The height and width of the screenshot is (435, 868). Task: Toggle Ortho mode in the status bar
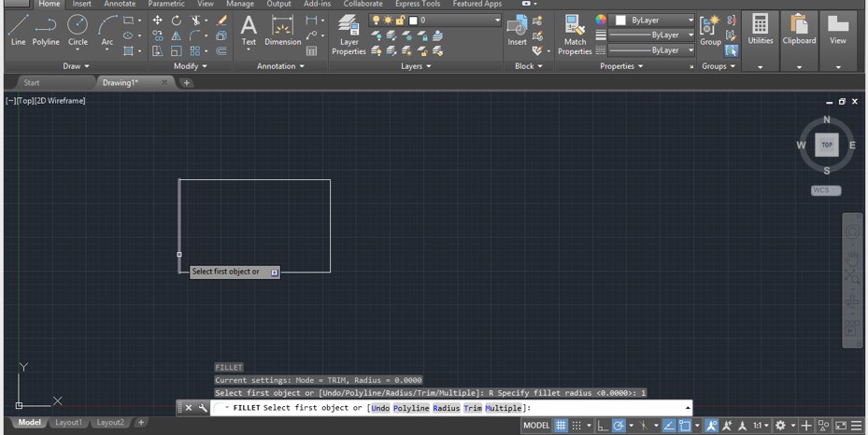pyautogui.click(x=603, y=425)
